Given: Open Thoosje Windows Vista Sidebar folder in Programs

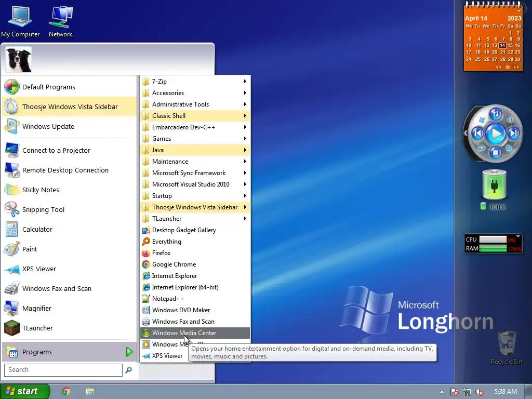Looking at the screenshot, I should [195, 207].
